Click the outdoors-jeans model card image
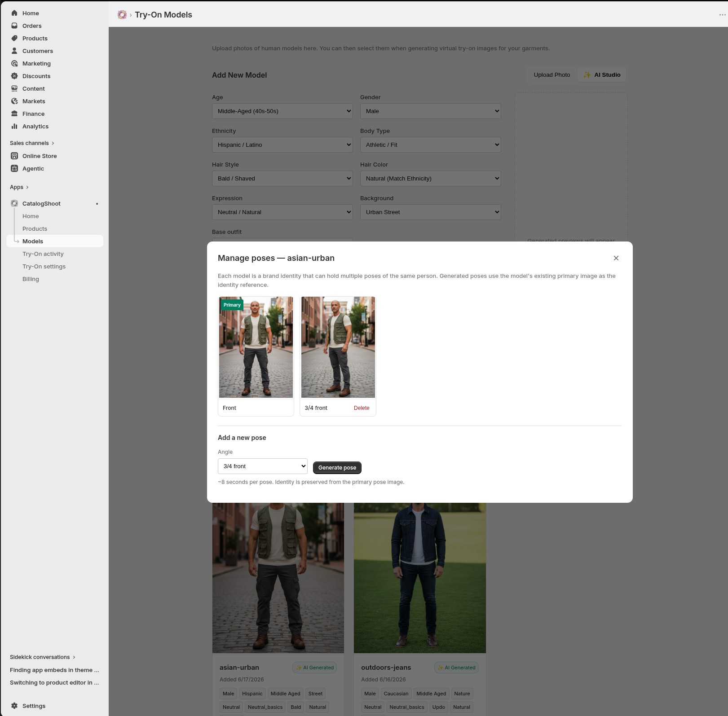This screenshot has width=728, height=716. 420,578
